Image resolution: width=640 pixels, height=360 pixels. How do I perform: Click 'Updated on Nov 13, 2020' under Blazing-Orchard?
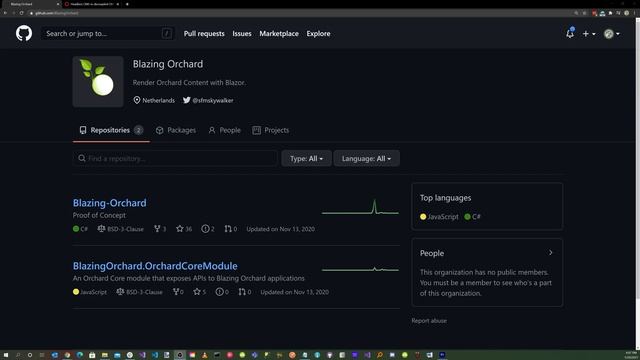coord(280,229)
